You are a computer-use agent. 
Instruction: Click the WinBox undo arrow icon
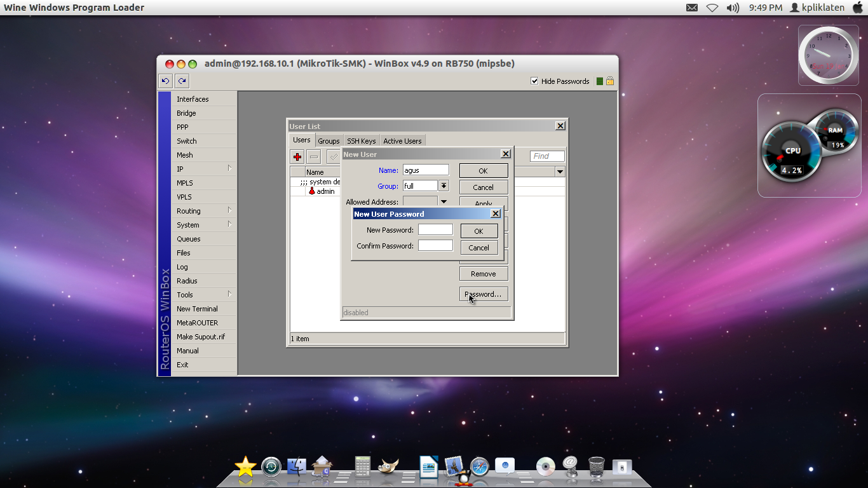pyautogui.click(x=165, y=81)
